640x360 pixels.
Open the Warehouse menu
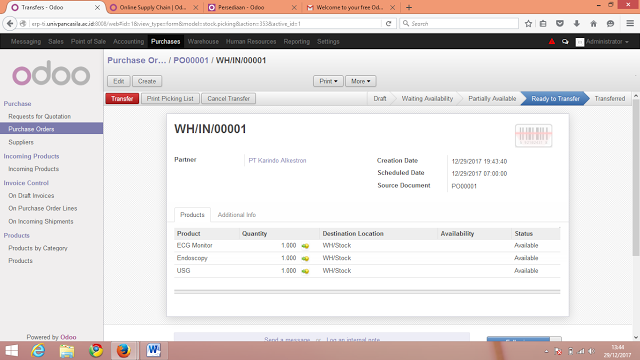(203, 42)
